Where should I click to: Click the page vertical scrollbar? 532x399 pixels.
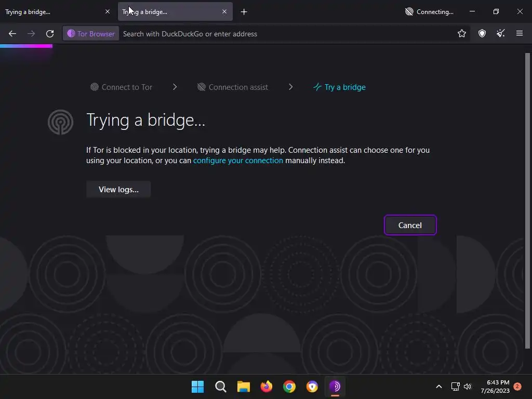tap(527, 200)
